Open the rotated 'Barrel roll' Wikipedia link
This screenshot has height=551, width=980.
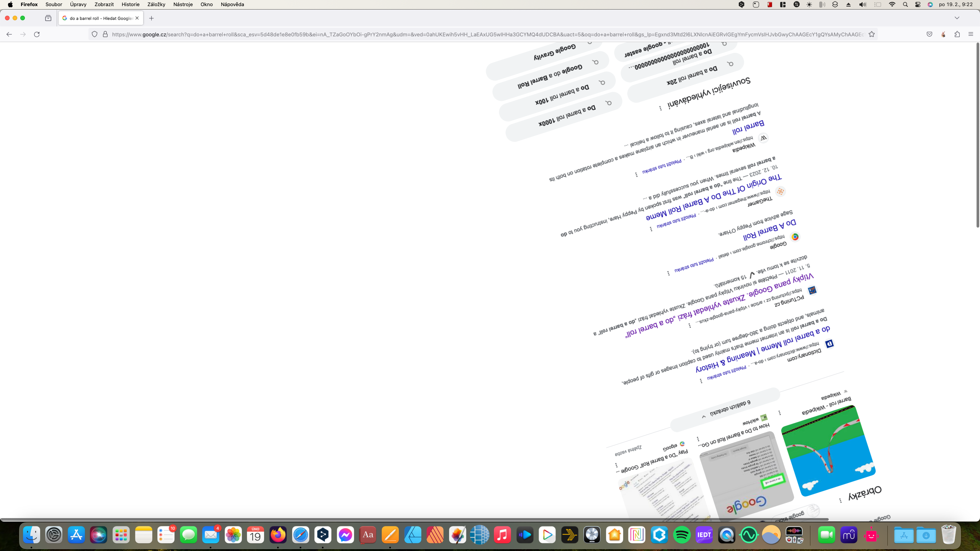(748, 127)
